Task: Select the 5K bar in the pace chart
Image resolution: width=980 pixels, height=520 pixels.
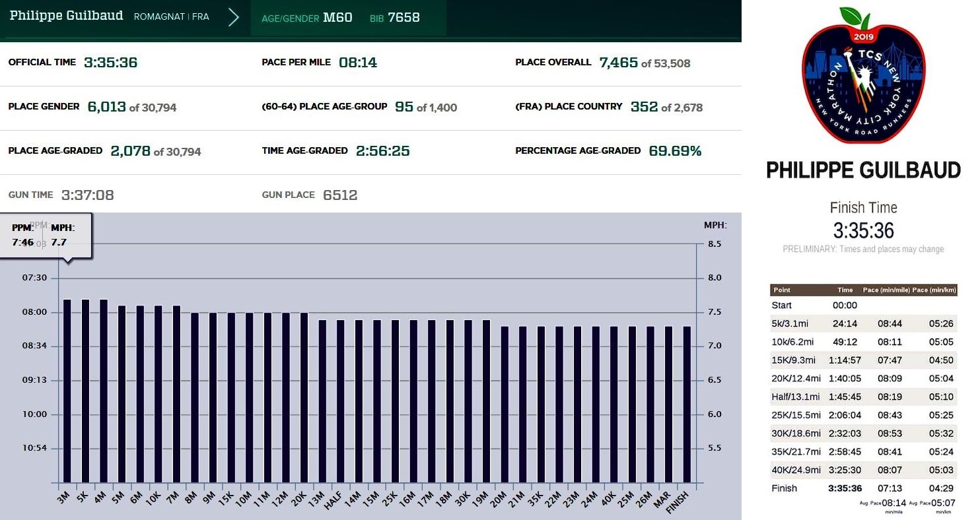Action: point(85,391)
